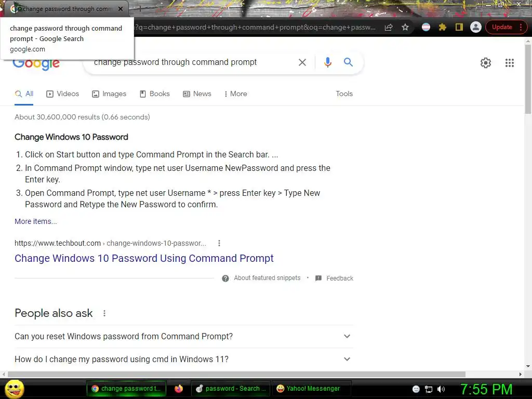Open Change Windows 10 Password Using Command Prompt result
The width and height of the screenshot is (532, 399).
click(144, 259)
